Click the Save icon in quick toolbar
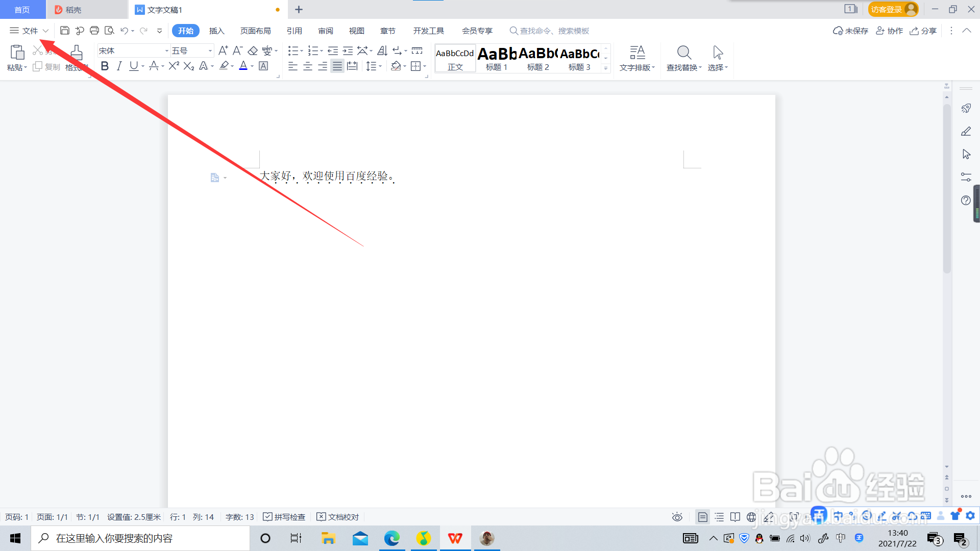980x551 pixels. (x=65, y=31)
